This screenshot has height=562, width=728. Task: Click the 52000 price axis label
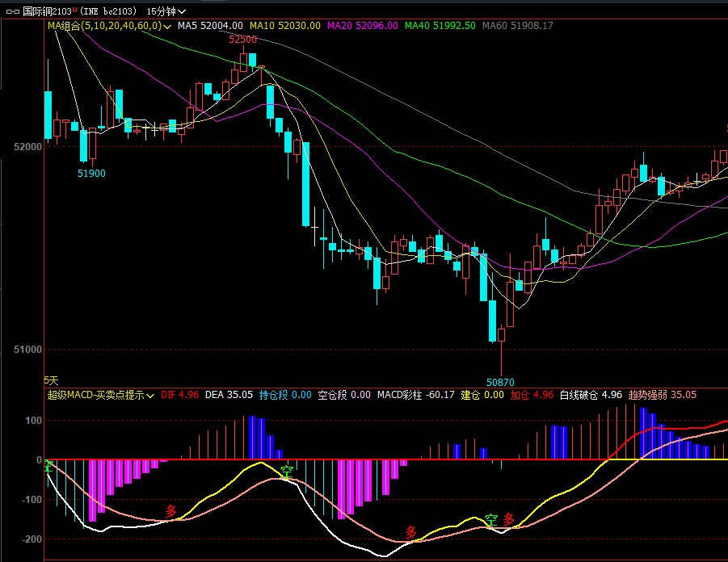click(27, 147)
